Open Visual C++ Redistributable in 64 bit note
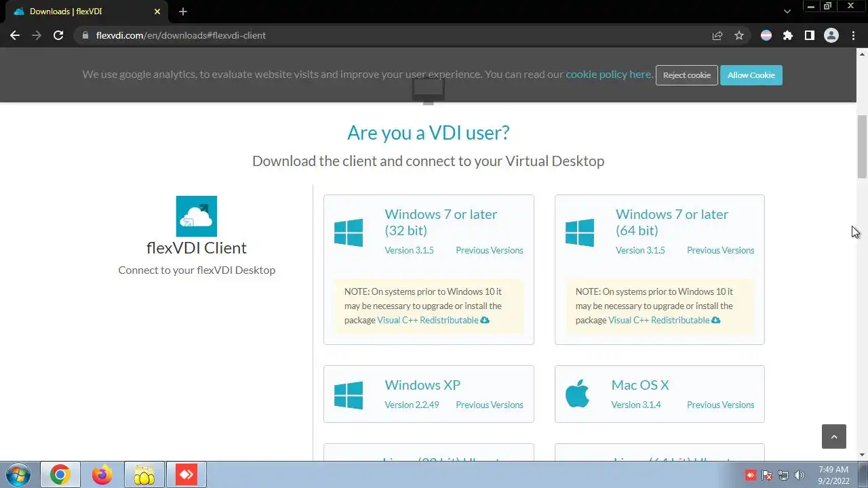 click(x=664, y=320)
